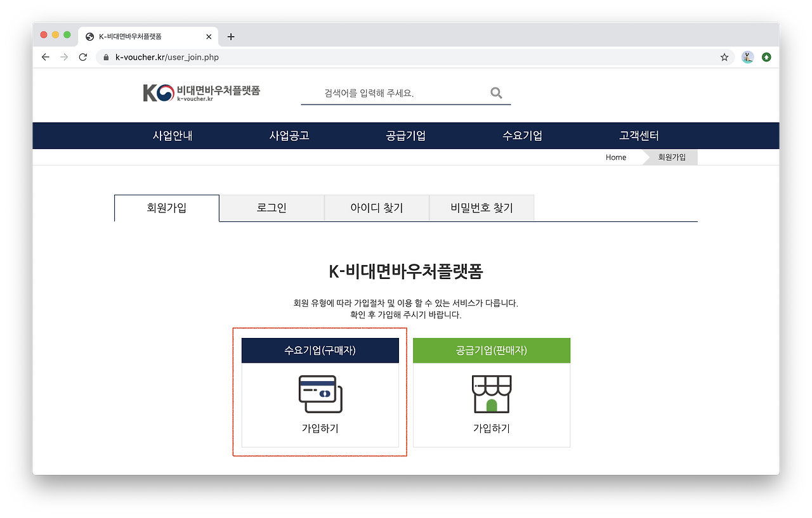The height and width of the screenshot is (518, 812).
Task: Click the 확인 후 가입해 주시기 바랍니다 text
Action: pos(406,314)
